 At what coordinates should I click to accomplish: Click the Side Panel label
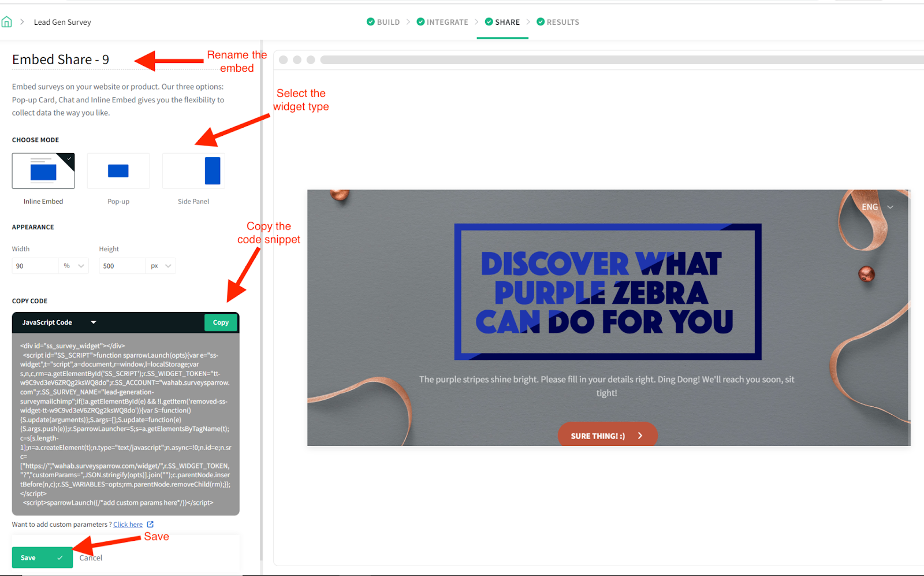coord(193,202)
